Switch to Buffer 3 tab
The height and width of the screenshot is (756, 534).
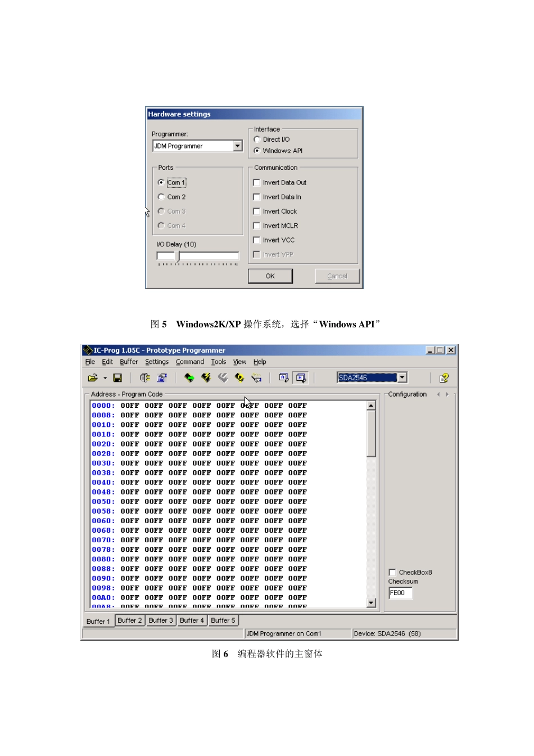click(161, 620)
